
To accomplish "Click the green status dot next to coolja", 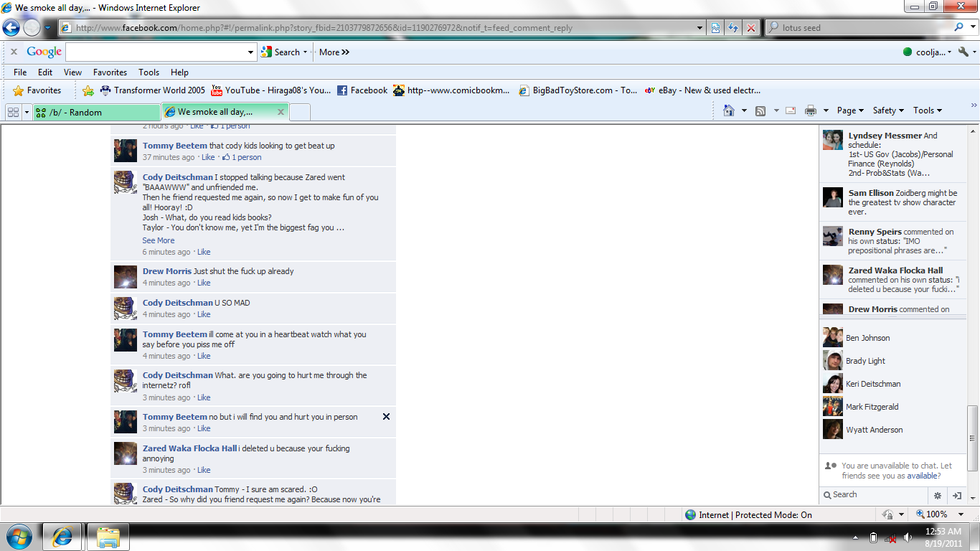I will (908, 52).
